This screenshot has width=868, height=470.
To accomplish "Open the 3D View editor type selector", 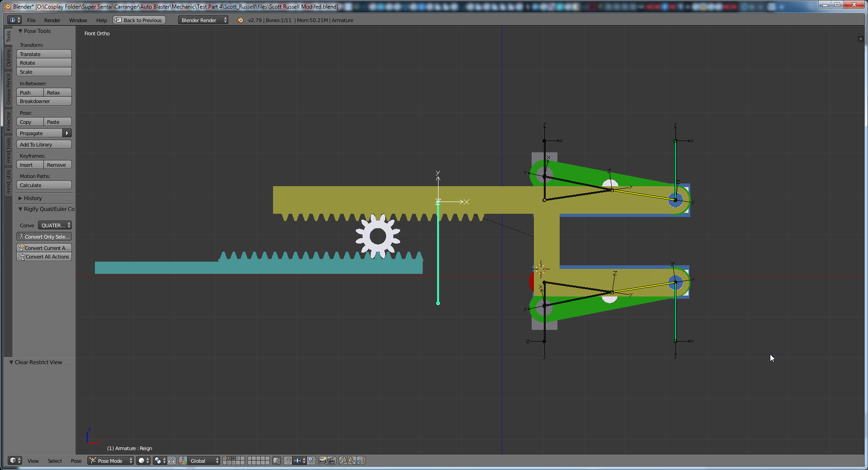I will 14,461.
